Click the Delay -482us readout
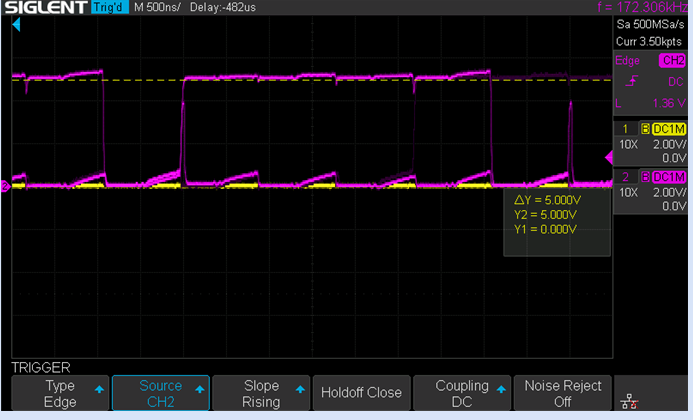This screenshot has height=420, width=693. 224,8
